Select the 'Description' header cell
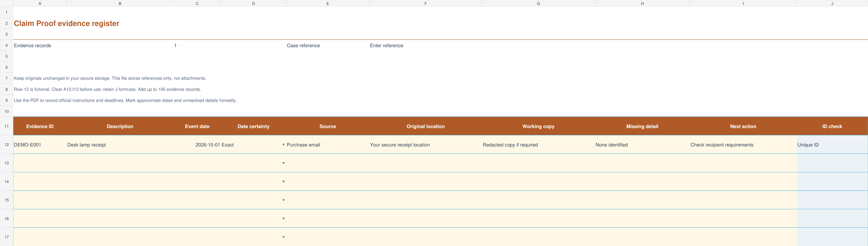Image resolution: width=868 pixels, height=246 pixels. tap(120, 126)
